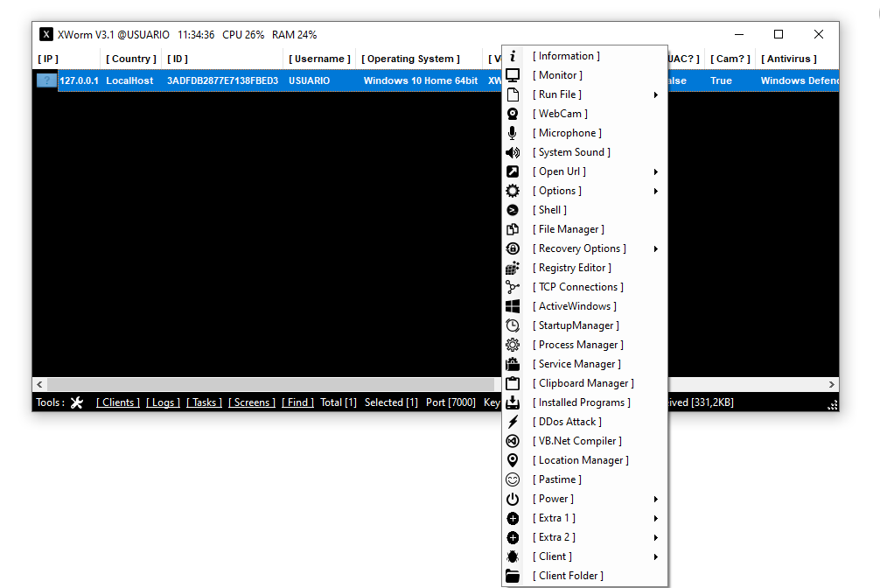Click the Clipboard Manager clipboard icon

(x=513, y=383)
